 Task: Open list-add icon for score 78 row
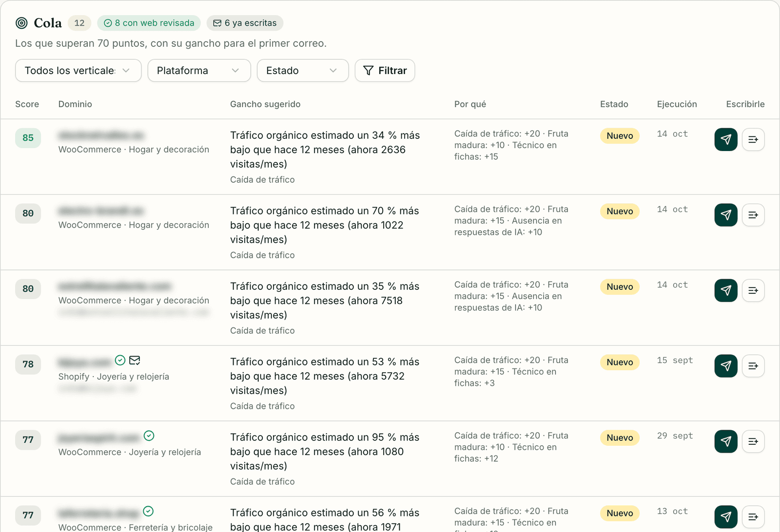[753, 366]
